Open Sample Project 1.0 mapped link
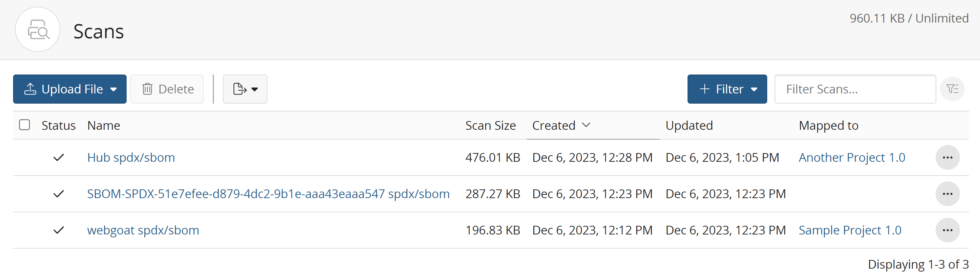Image resolution: width=980 pixels, height=277 pixels. coord(849,230)
